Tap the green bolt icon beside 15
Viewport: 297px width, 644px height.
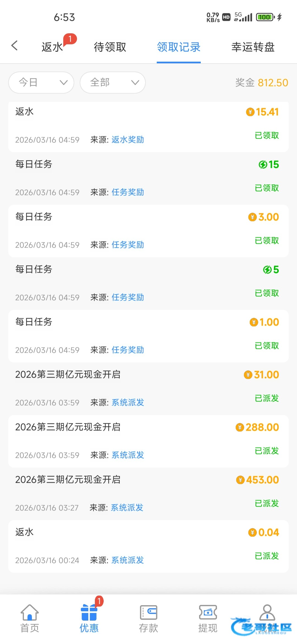coord(263,165)
